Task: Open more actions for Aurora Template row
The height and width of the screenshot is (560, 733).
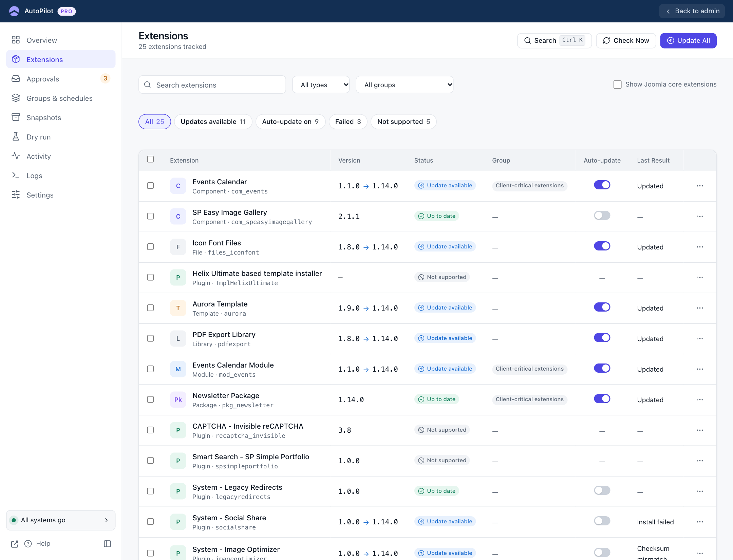Action: coord(700,308)
